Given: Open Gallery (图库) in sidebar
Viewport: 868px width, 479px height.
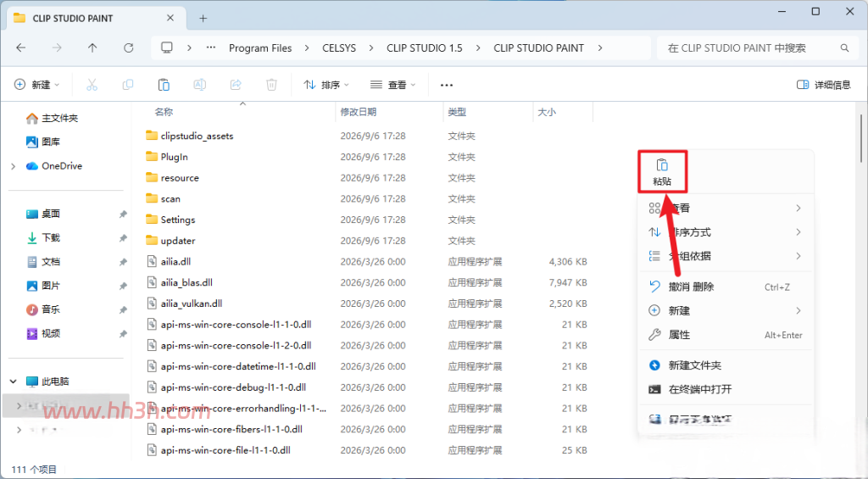Looking at the screenshot, I should 43,142.
